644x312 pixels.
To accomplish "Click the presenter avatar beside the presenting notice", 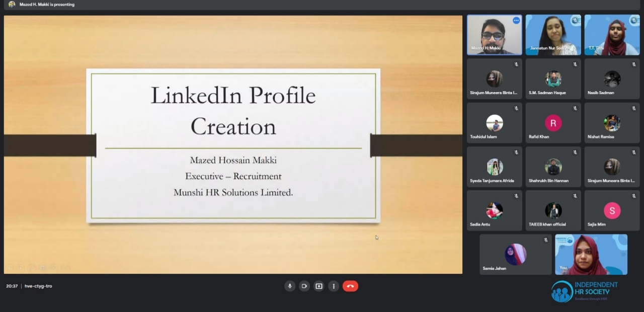I will coord(12,4).
